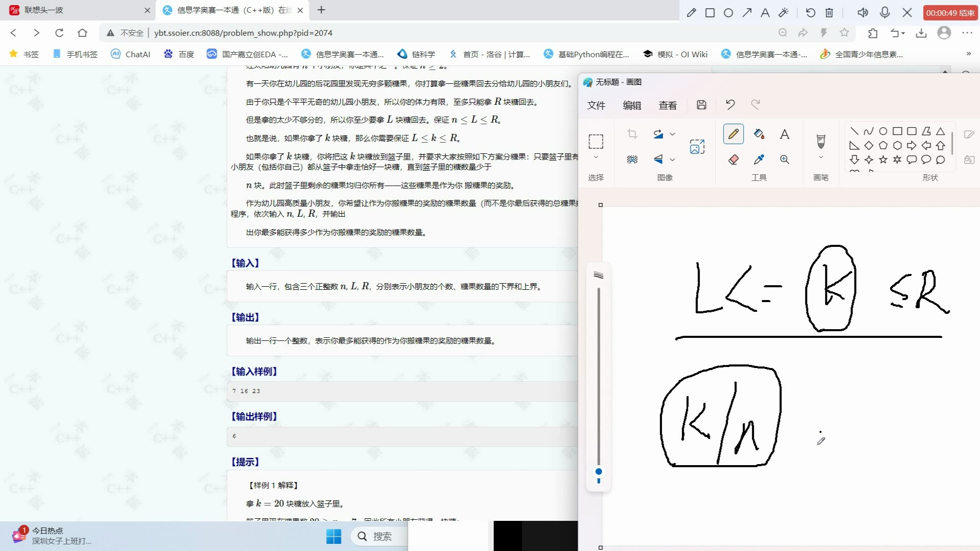Open the 模拟 - OI Wiki bookmark
The height and width of the screenshot is (551, 980).
coord(676,54)
